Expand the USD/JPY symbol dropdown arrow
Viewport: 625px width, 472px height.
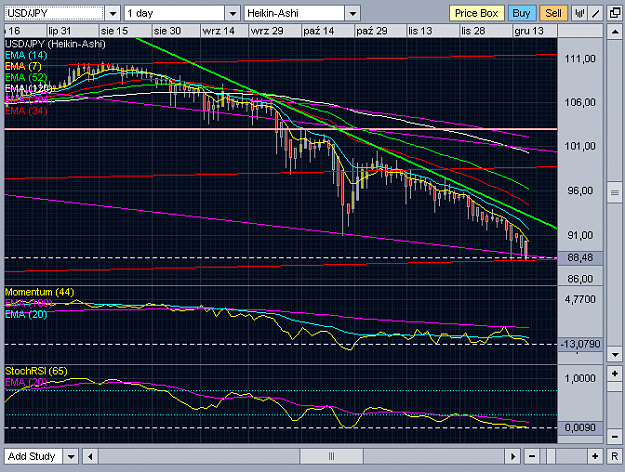pos(112,14)
